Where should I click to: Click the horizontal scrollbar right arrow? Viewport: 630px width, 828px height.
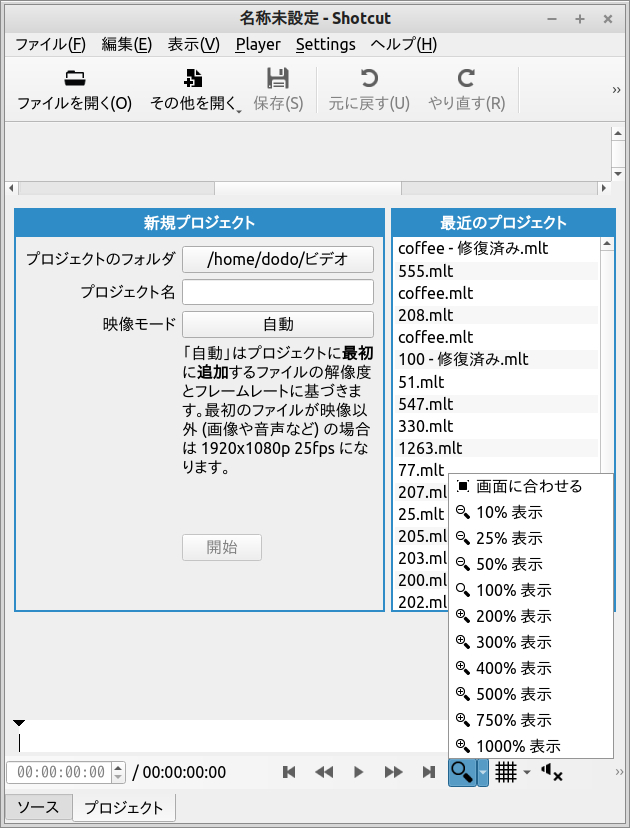(x=604, y=188)
